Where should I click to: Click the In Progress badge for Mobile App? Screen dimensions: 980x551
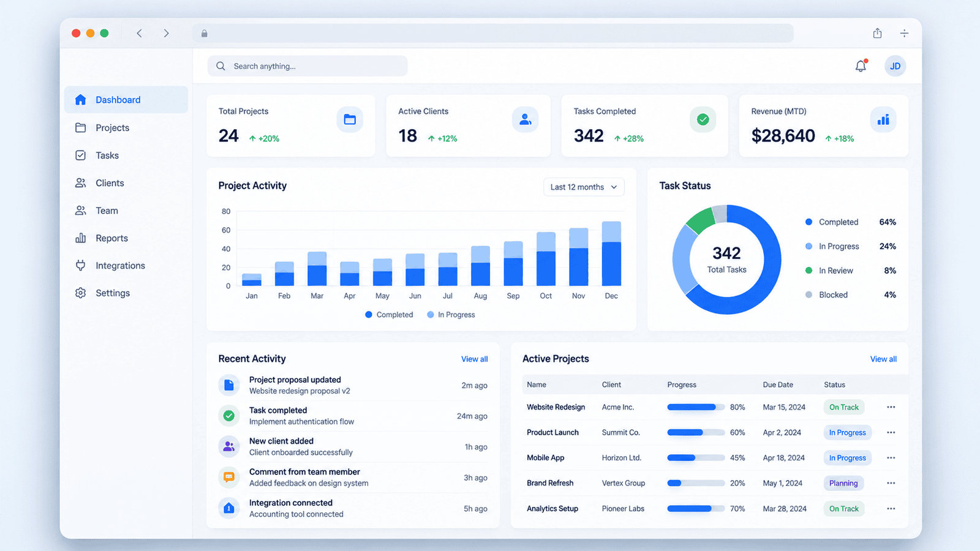pyautogui.click(x=847, y=458)
